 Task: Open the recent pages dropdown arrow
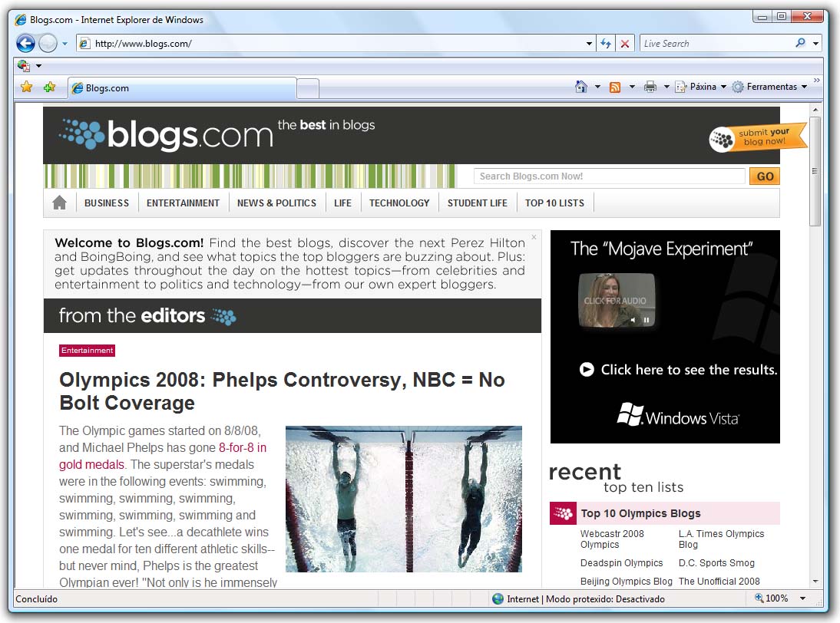[x=64, y=44]
